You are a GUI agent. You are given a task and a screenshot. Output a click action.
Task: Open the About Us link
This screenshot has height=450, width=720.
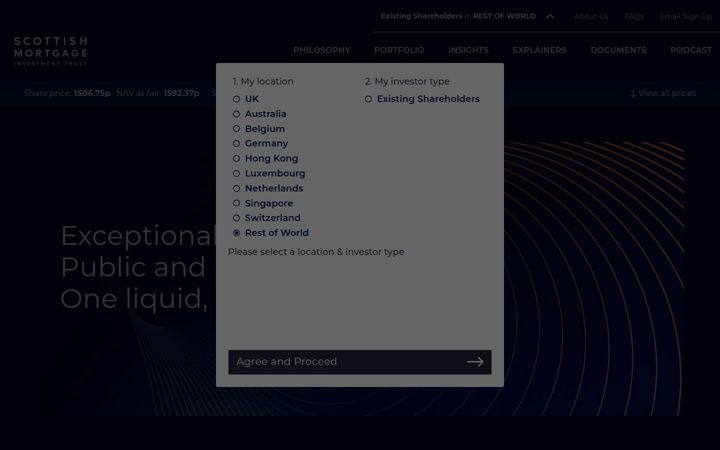click(x=591, y=17)
